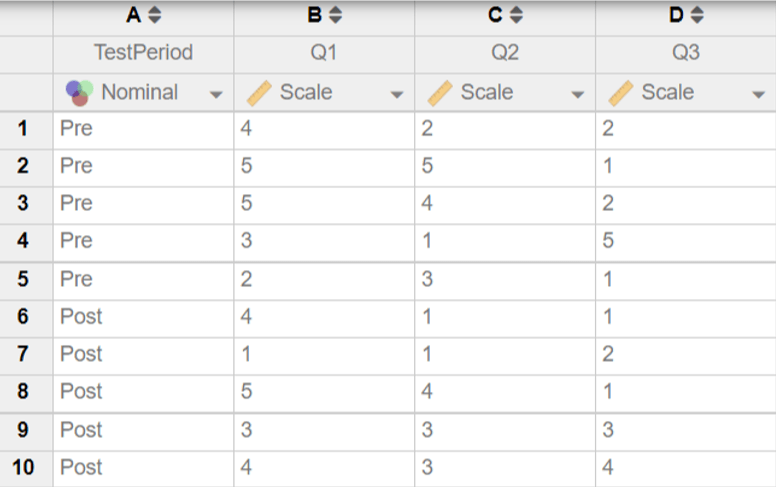Click the Scale ruler icon under Q1
This screenshot has width=776, height=487.
point(259,92)
